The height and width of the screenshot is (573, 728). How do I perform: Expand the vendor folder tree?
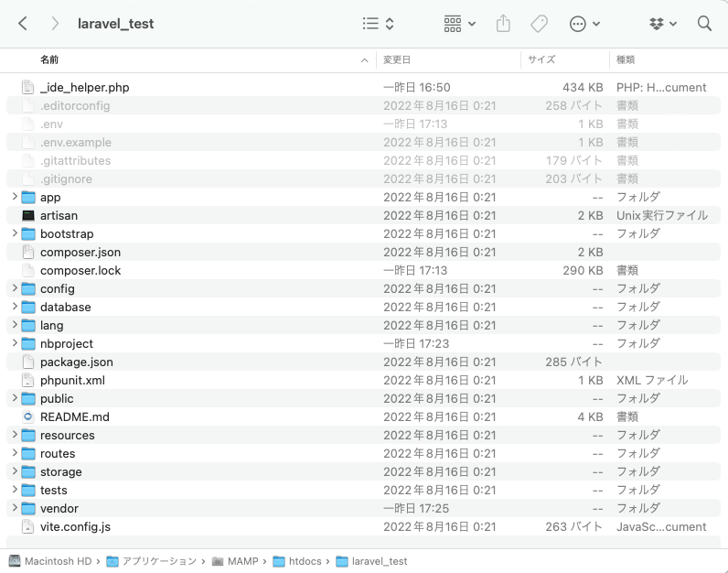click(x=14, y=508)
